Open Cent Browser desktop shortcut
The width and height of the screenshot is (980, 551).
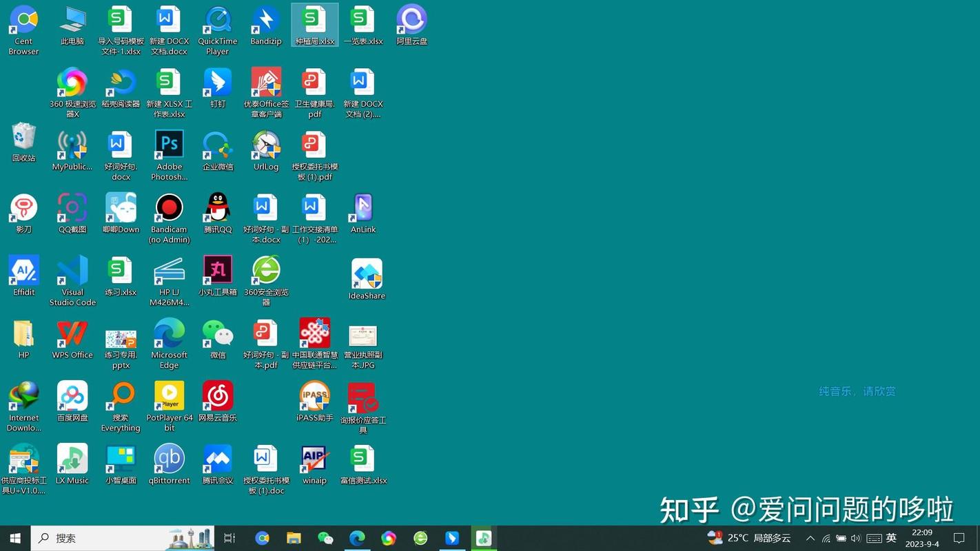click(23, 20)
